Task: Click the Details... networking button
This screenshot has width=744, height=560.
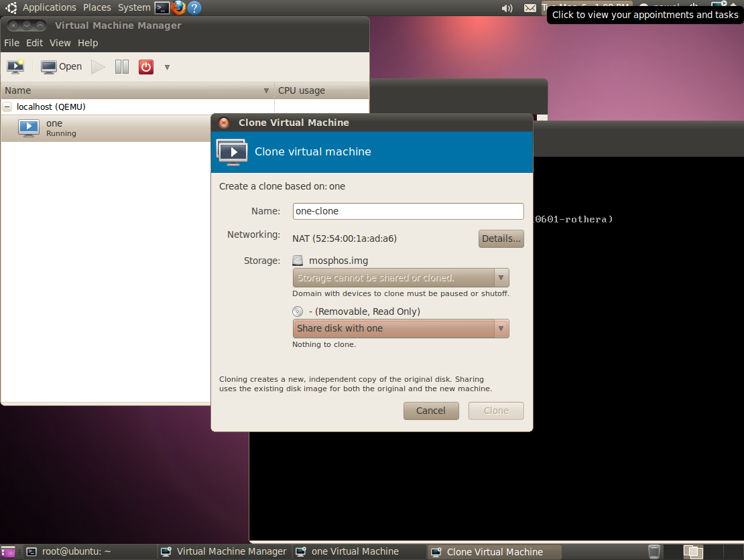Action: tap(501, 238)
